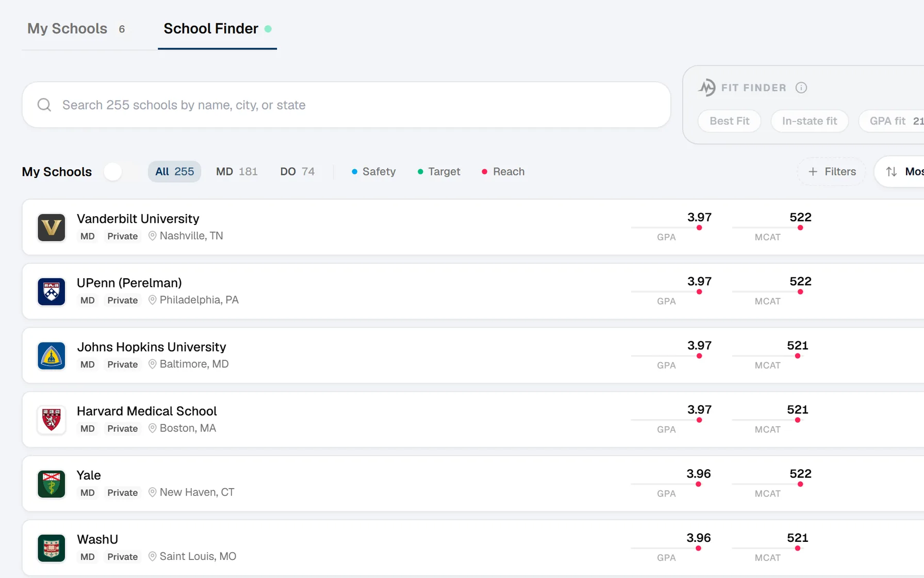This screenshot has height=578, width=924.
Task: Click the Baltimore, MD location text
Action: pos(194,364)
